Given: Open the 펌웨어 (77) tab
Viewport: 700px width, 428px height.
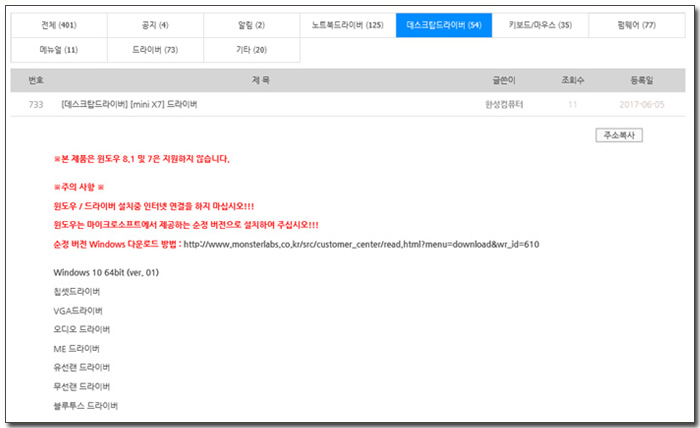Looking at the screenshot, I should coord(636,25).
